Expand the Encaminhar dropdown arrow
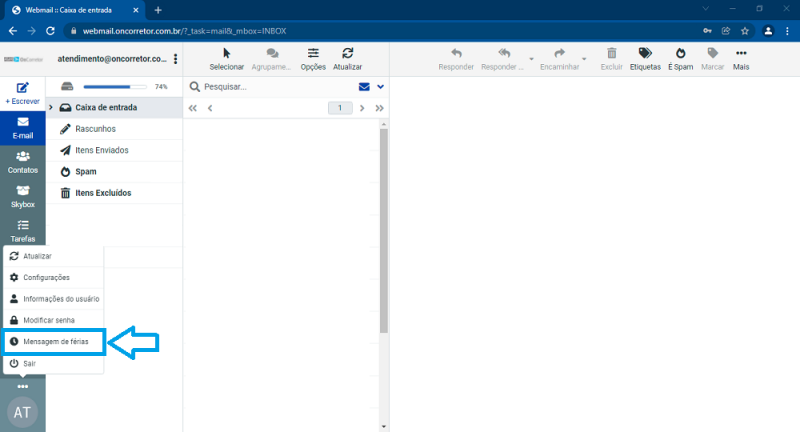The width and height of the screenshot is (800, 432). pos(584,59)
